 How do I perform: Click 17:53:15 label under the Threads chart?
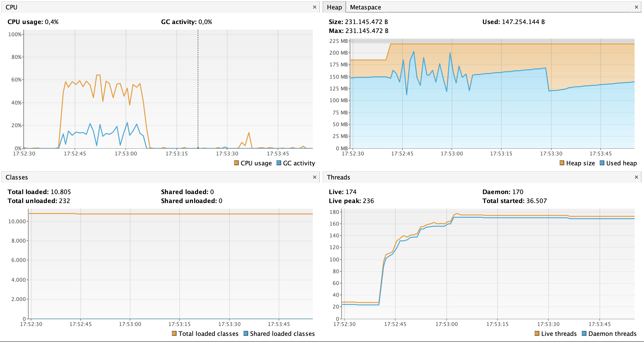tap(497, 324)
